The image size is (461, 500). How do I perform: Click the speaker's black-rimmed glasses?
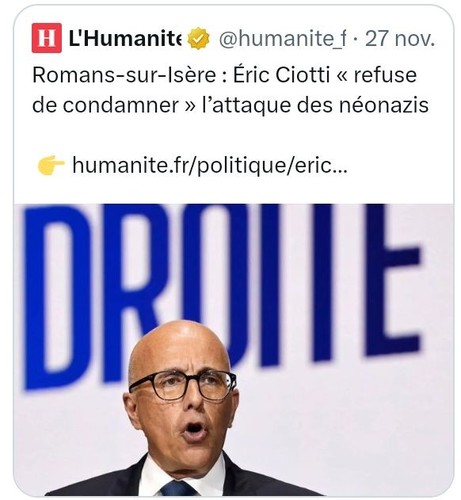(183, 385)
